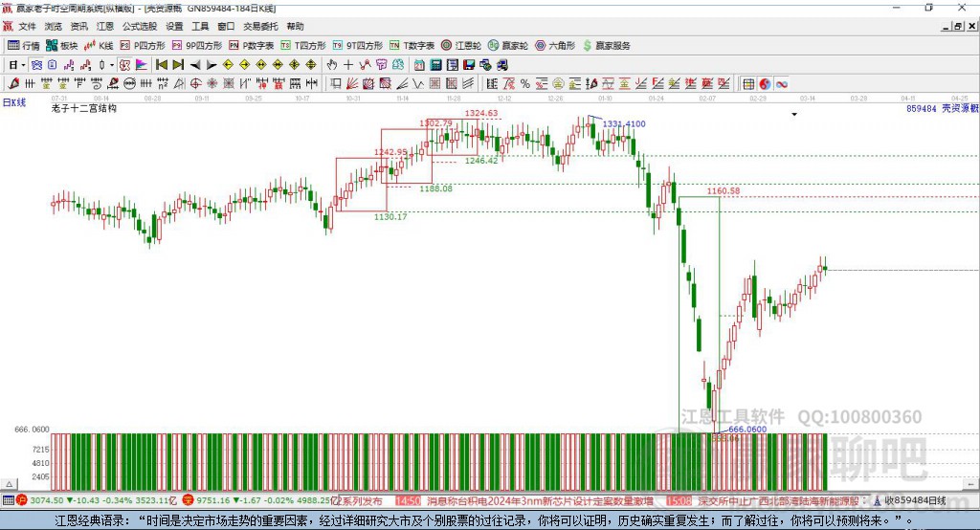980x530 pixels.
Task: Click the 深交所中止 news ticker headline
Action: pos(779,500)
